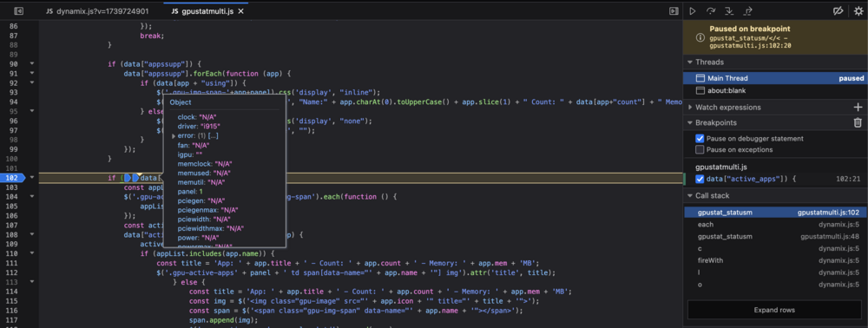Select gpustat_statusm frame at gpustatmulti.js:102
Screen dimensions: 868x328
pos(775,213)
